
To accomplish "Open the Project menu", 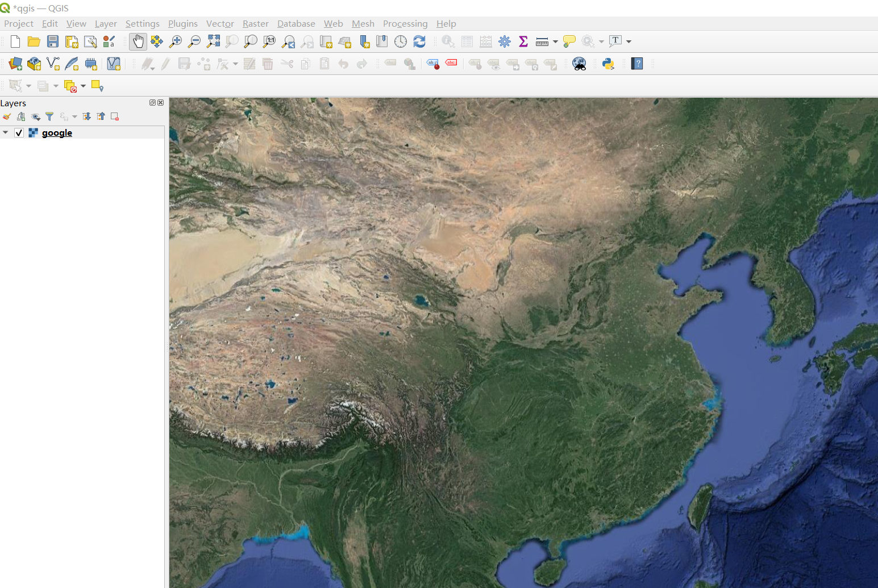I will pos(19,23).
